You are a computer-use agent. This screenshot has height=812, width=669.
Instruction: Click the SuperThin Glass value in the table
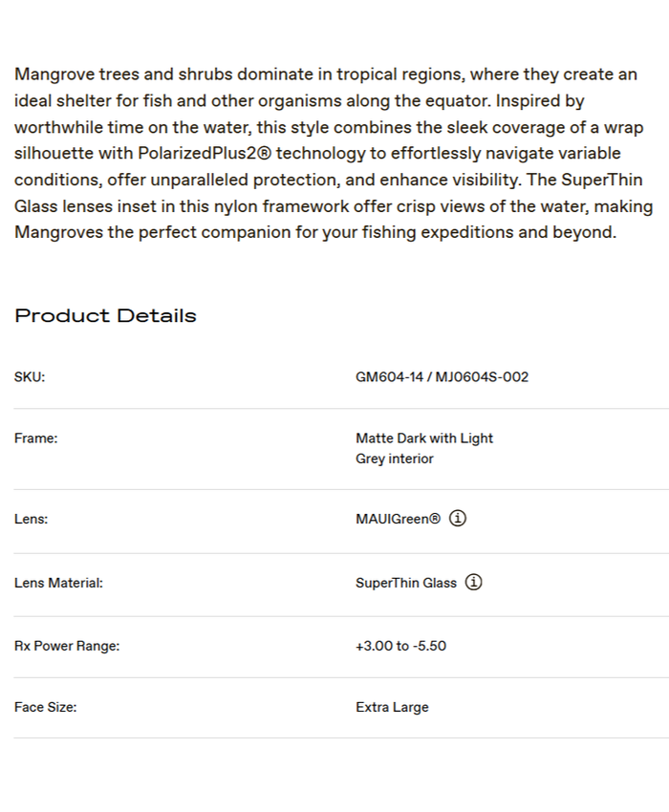click(406, 583)
